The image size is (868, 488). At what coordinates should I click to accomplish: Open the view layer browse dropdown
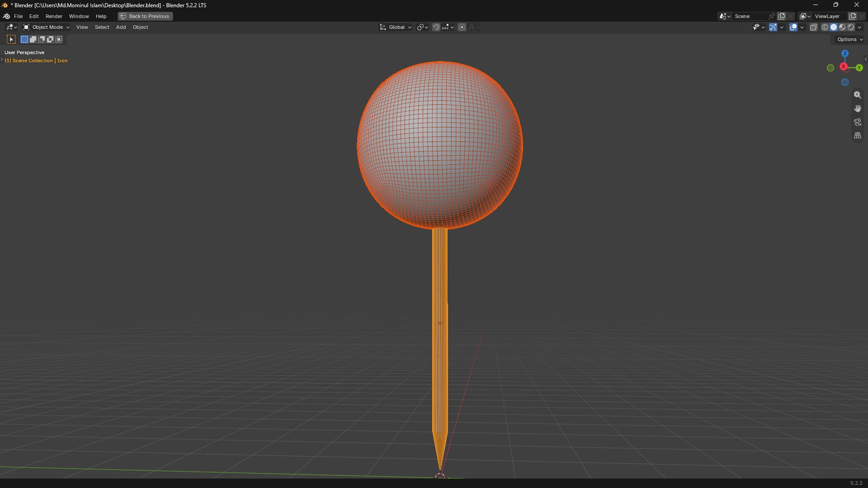(x=805, y=16)
